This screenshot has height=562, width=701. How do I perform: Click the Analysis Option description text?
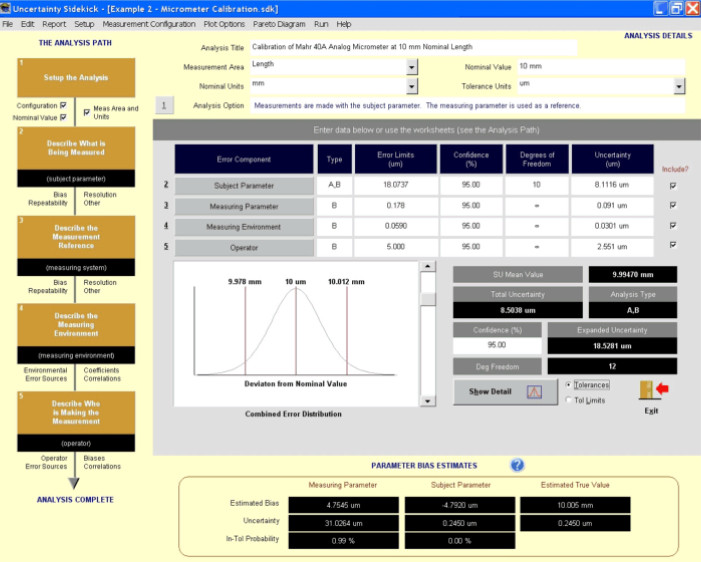(x=418, y=106)
